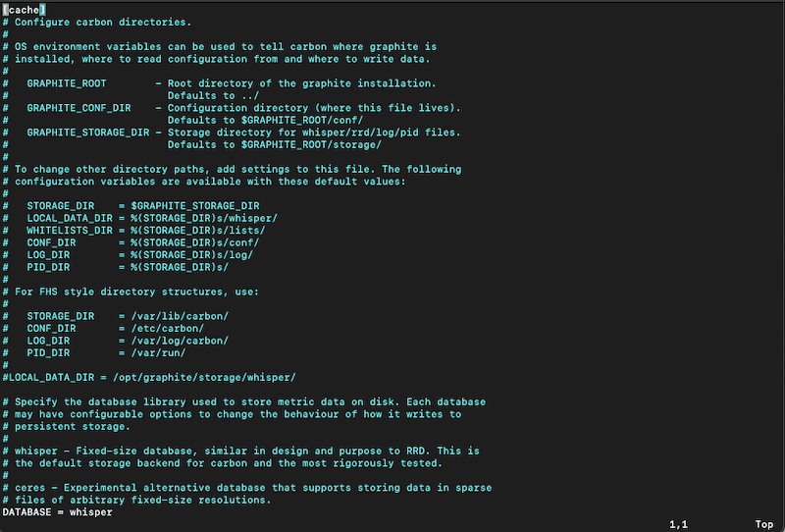Click the /var/lib/carbon/ path
Screen dimensions: 785x532
(x=180, y=317)
